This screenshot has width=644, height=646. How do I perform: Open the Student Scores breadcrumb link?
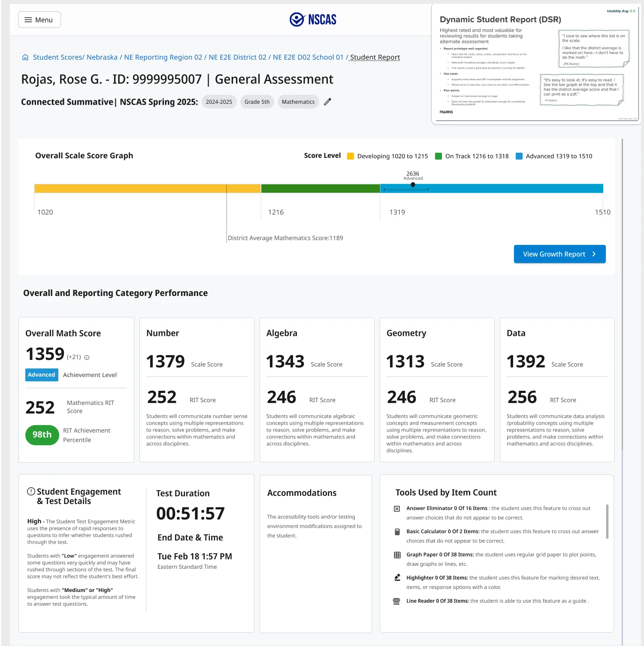(x=58, y=57)
